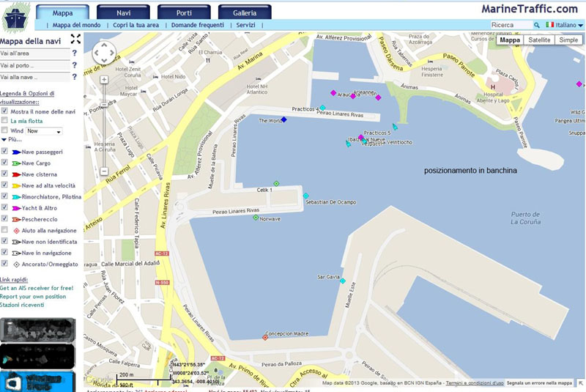Click Get an AIS receiver for free
This screenshot has width=586, height=392.
(x=37, y=288)
